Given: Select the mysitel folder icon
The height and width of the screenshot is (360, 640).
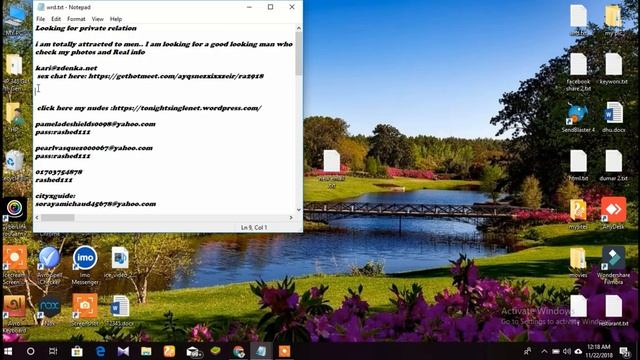Looking at the screenshot, I should (x=578, y=213).
